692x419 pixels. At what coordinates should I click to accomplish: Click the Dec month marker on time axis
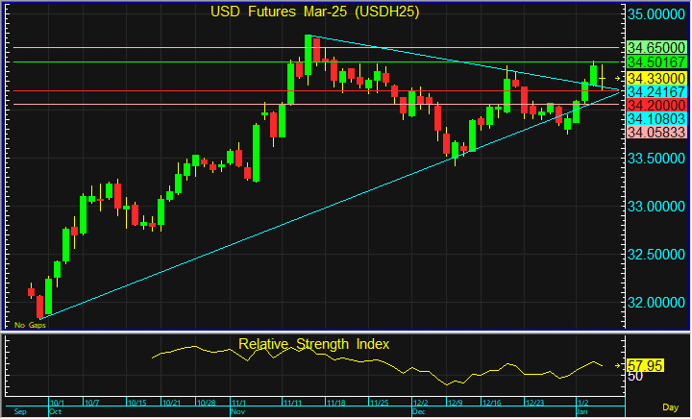click(418, 411)
